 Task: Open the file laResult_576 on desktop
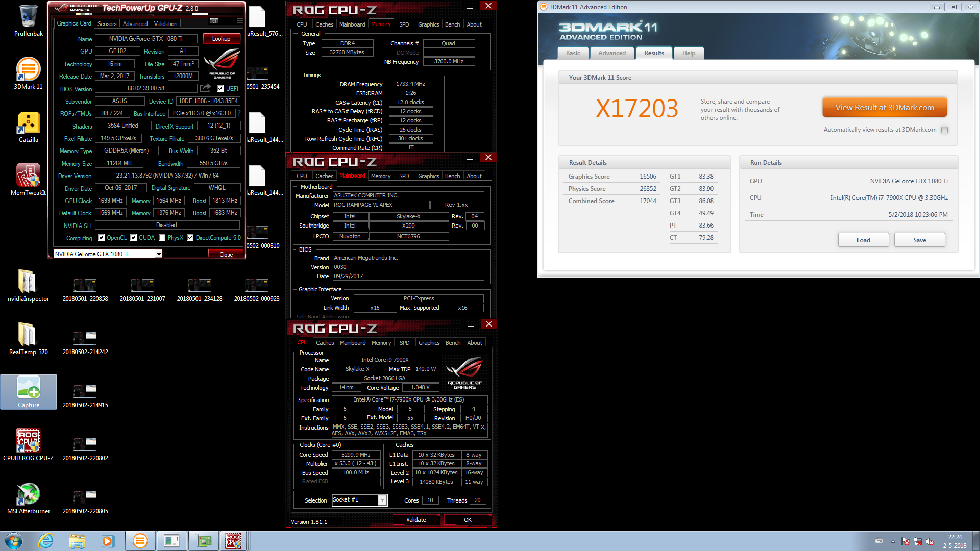pyautogui.click(x=264, y=21)
